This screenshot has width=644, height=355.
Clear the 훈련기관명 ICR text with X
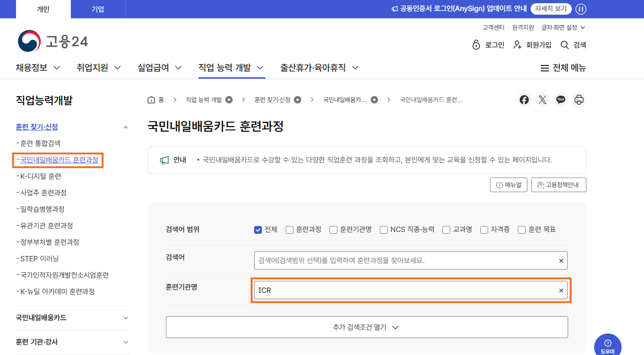pyautogui.click(x=561, y=290)
